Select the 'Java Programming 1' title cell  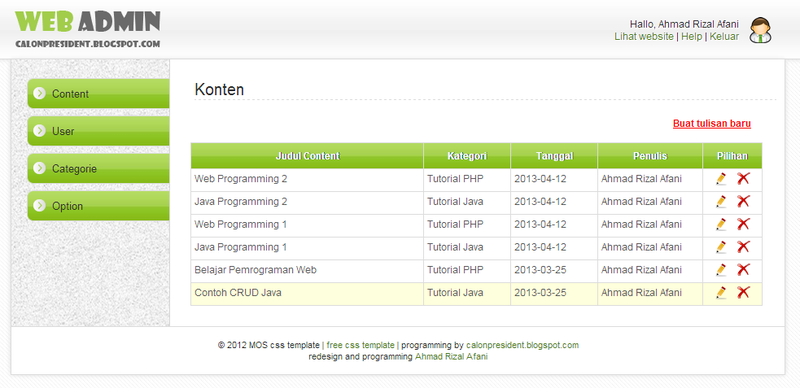307,248
